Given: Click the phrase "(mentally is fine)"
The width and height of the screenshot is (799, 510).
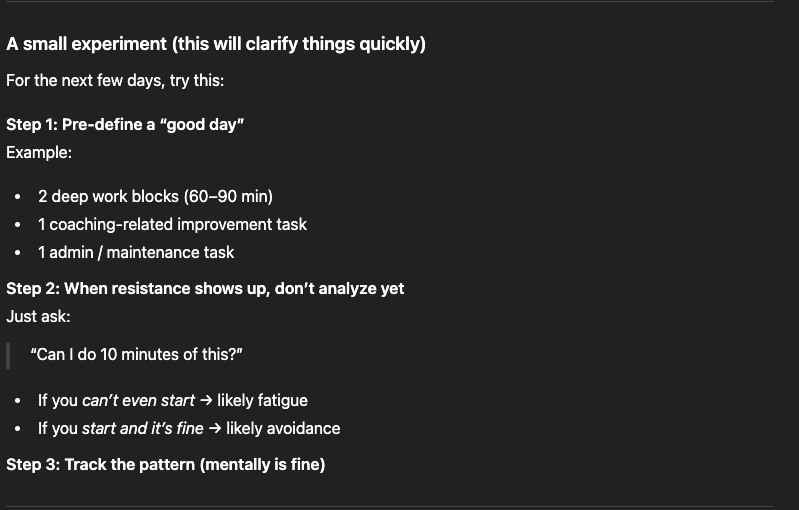Looking at the screenshot, I should tap(262, 465).
